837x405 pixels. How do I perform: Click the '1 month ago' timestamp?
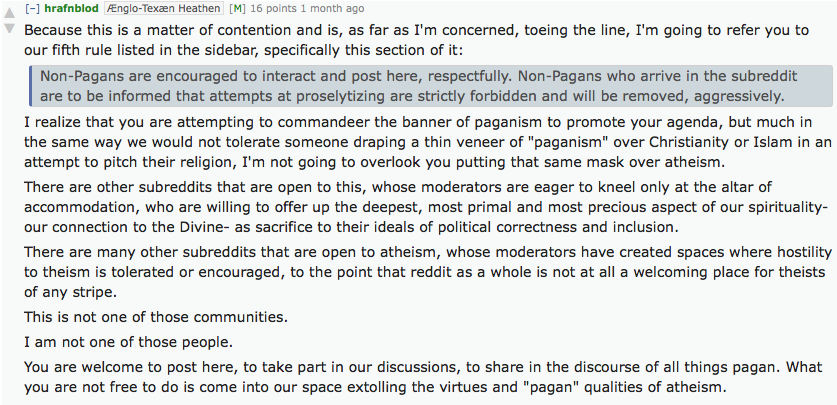coord(331,9)
